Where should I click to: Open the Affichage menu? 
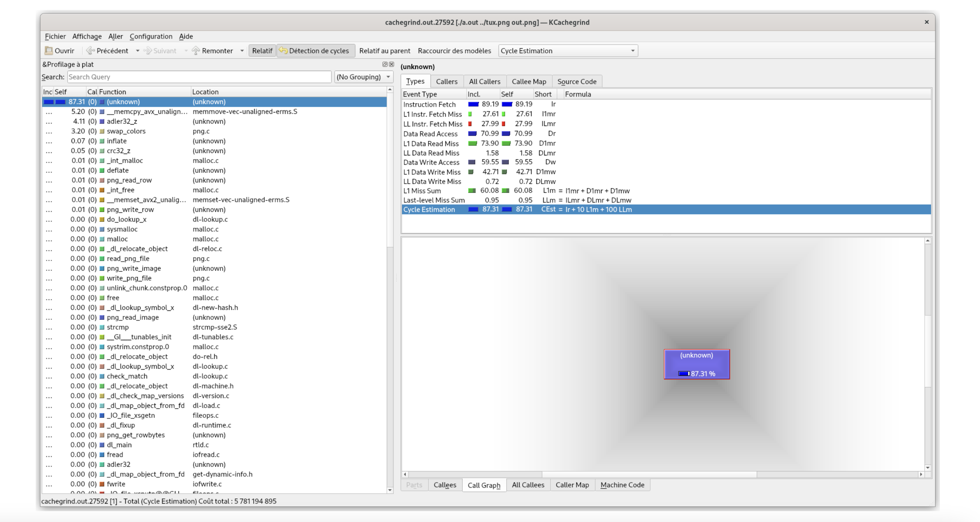pyautogui.click(x=87, y=36)
